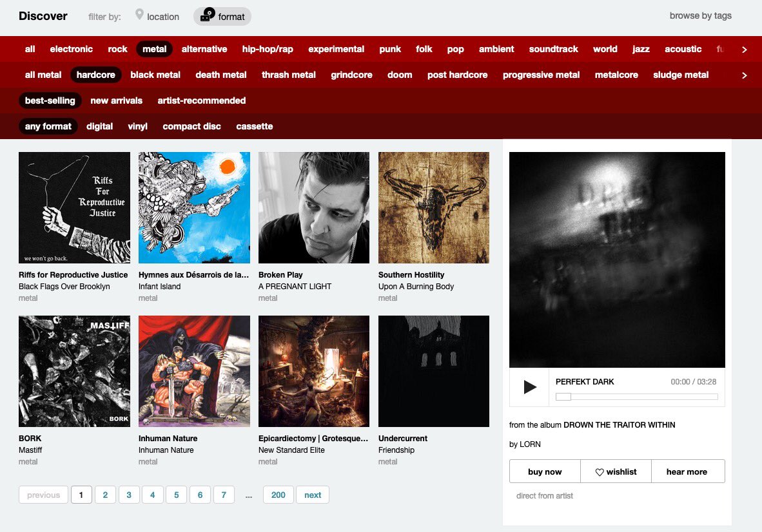
Task: Select the soundtrack genre
Action: [x=554, y=49]
